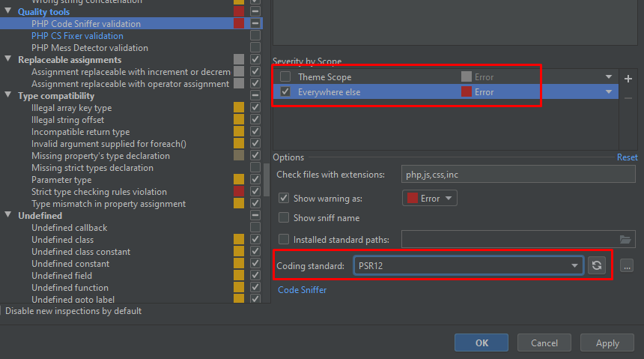
Task: Open the coding standard browse ellipsis button
Action: [x=627, y=266]
